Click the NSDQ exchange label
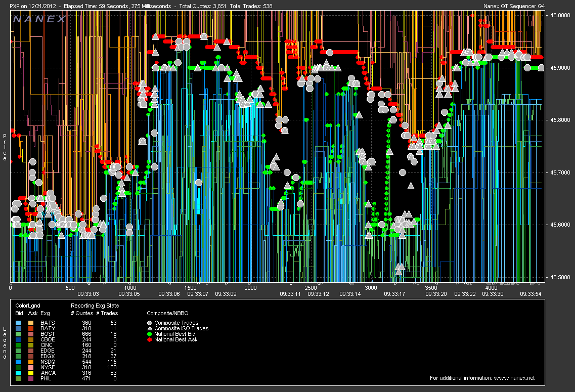Viewport: 575px width, 392px height. click(x=48, y=362)
